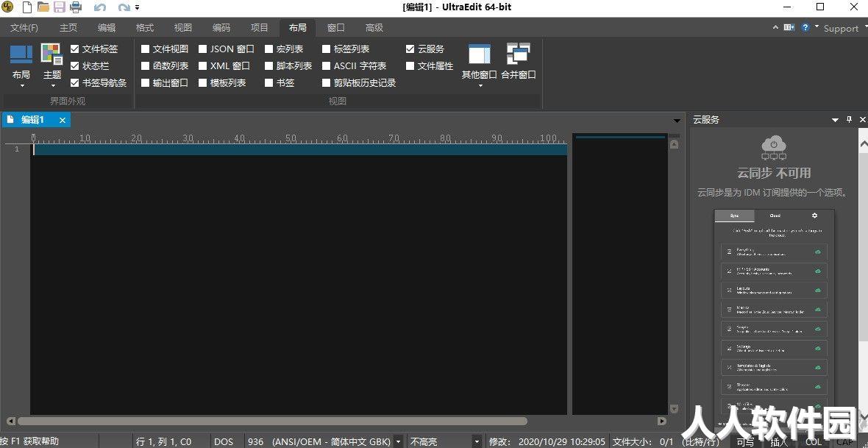868x448 pixels.
Task: Redo the last undone action
Action: click(124, 8)
